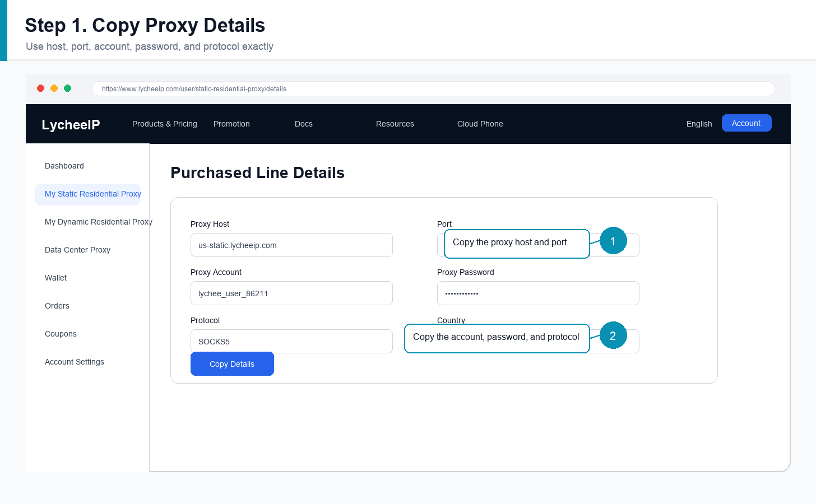Click the Proxy Host label

pos(210,224)
